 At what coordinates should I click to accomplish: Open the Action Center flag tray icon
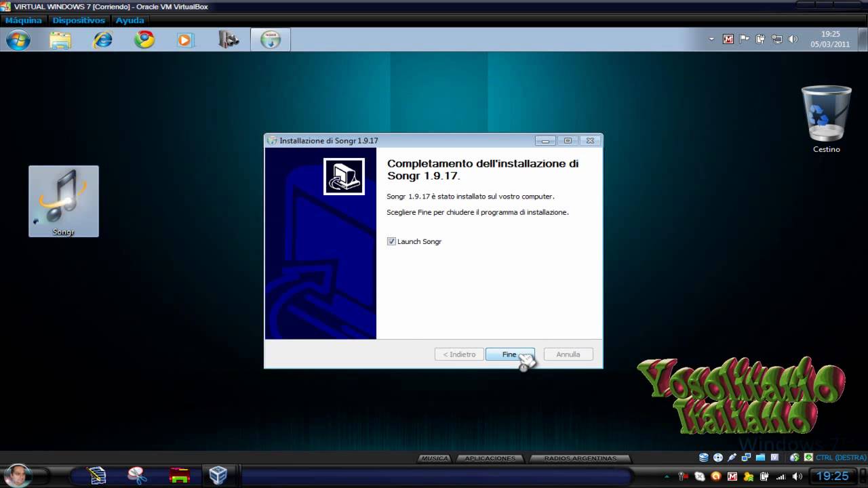coord(744,39)
